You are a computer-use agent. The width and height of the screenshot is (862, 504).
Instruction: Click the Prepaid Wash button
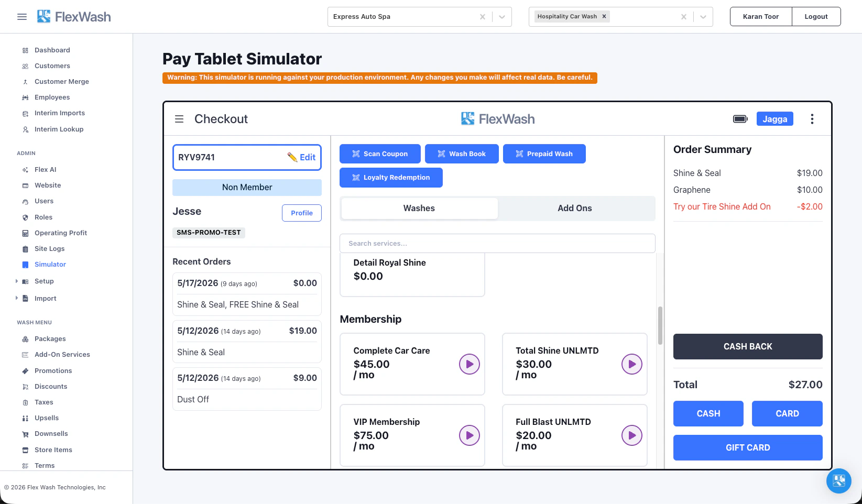[544, 154]
